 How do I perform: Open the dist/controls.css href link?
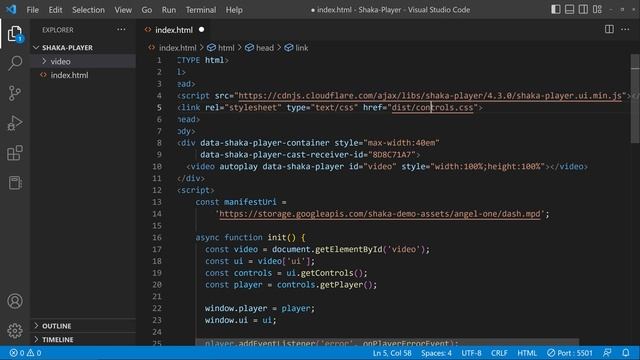point(432,108)
